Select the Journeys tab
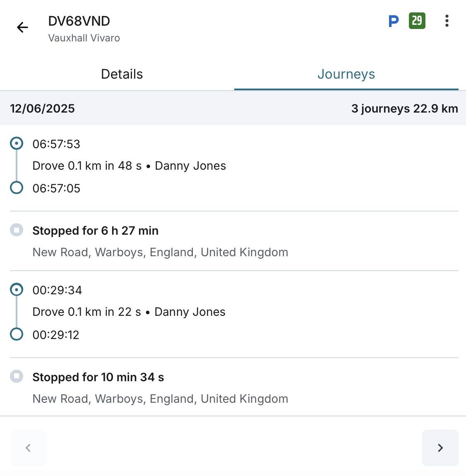466x476 pixels. pyautogui.click(x=346, y=74)
